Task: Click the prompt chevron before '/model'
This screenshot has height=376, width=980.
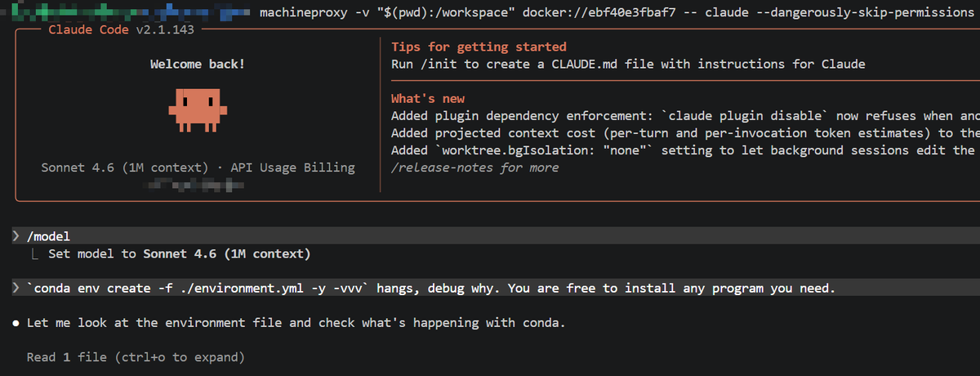Action: click(x=16, y=236)
